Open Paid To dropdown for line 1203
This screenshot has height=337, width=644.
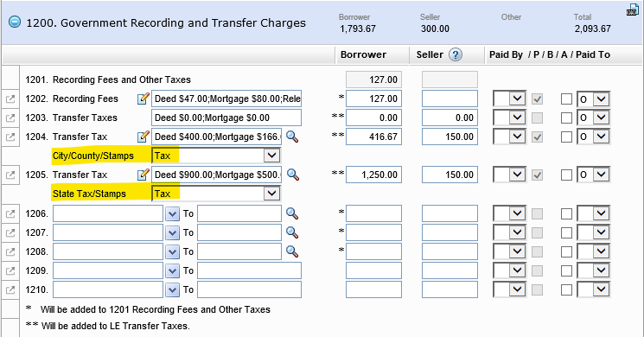tap(593, 118)
